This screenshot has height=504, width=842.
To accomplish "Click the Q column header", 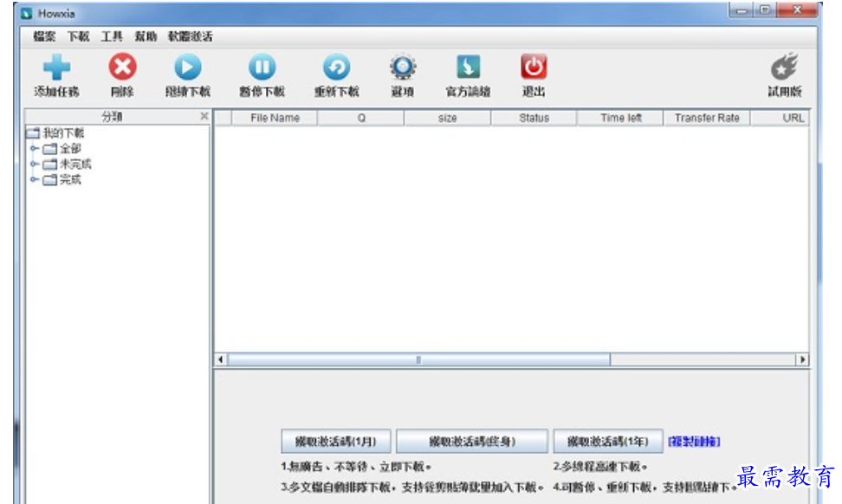I will [361, 118].
